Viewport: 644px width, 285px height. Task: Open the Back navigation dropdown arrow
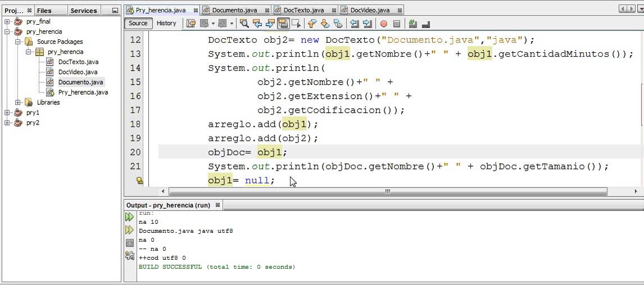click(213, 24)
